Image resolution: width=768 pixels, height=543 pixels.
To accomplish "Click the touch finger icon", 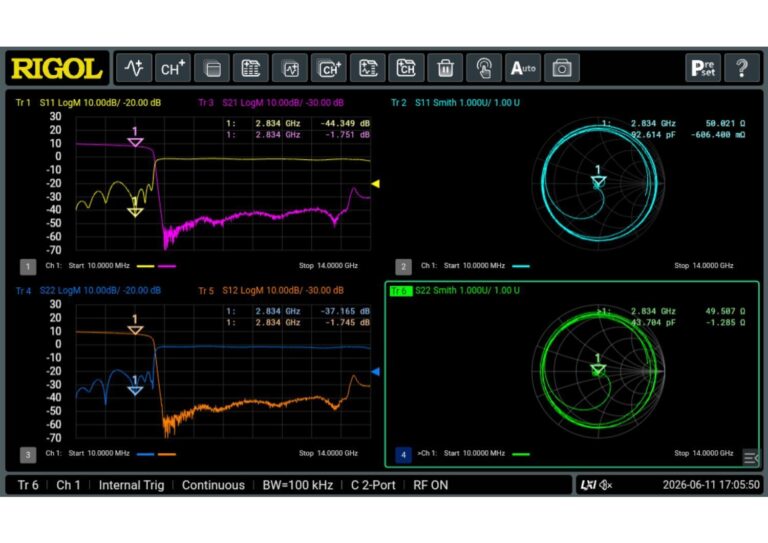I will pyautogui.click(x=484, y=68).
